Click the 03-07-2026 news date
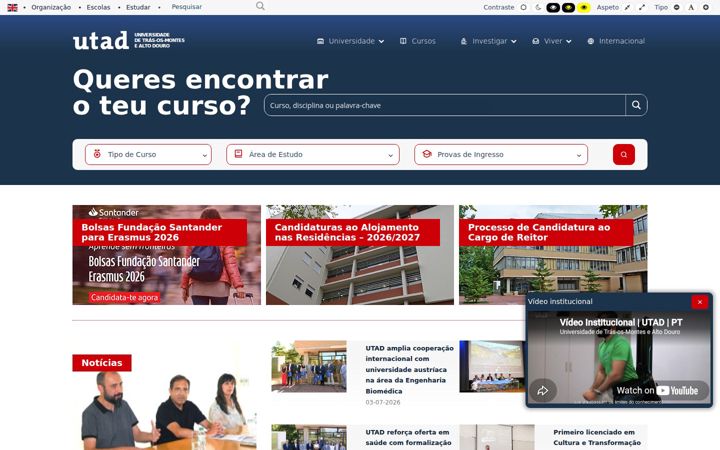The image size is (720, 450). coord(382,402)
